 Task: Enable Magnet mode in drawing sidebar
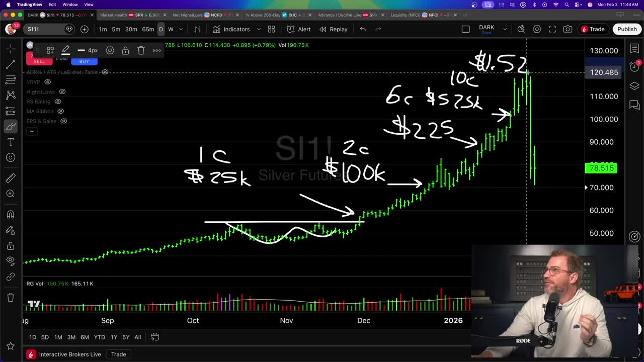pos(11,215)
